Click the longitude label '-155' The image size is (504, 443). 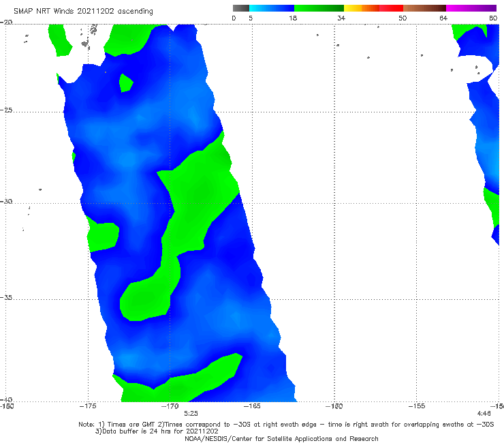[x=417, y=406]
